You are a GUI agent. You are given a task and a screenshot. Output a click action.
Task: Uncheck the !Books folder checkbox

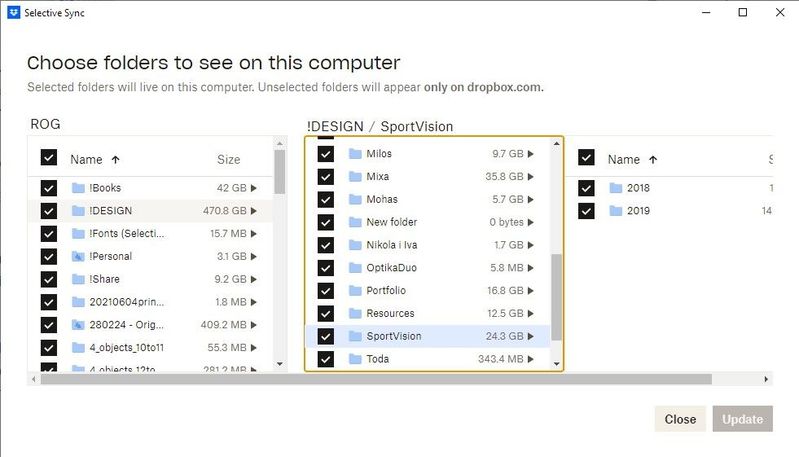tap(49, 188)
